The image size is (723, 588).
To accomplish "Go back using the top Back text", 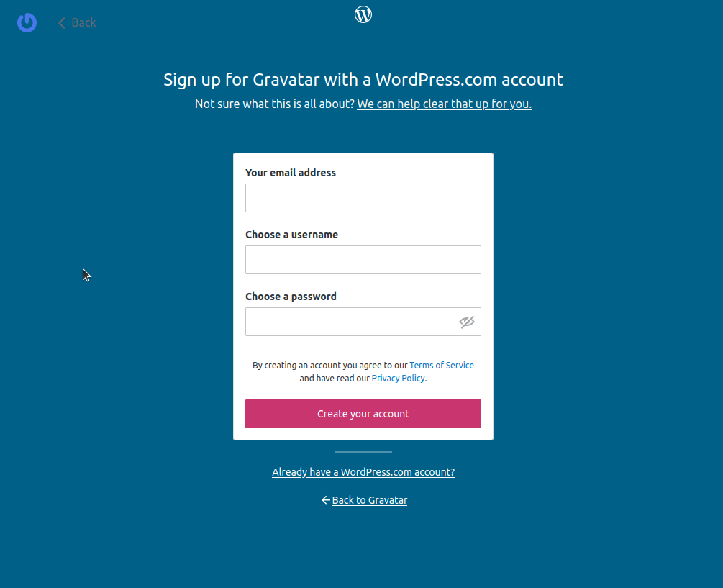I will click(83, 23).
